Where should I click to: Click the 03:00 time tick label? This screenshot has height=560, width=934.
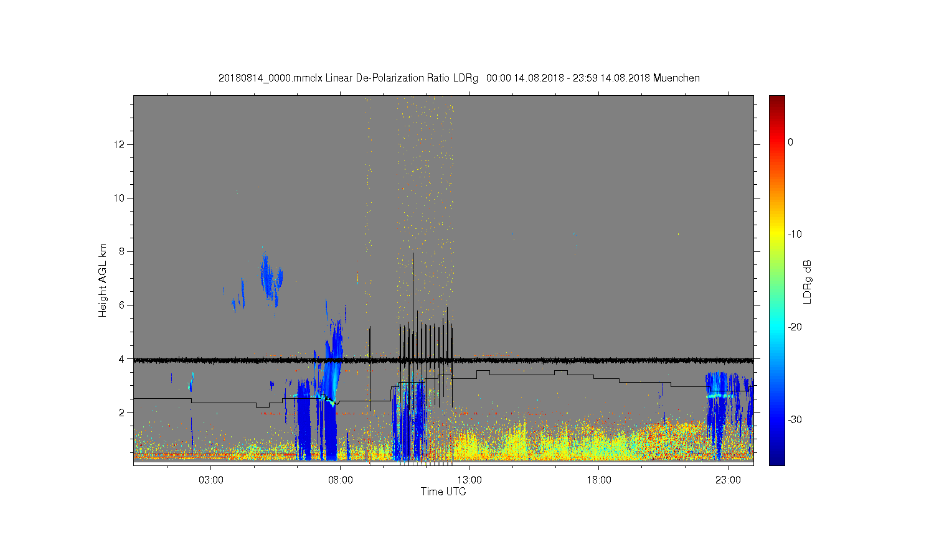[211, 480]
